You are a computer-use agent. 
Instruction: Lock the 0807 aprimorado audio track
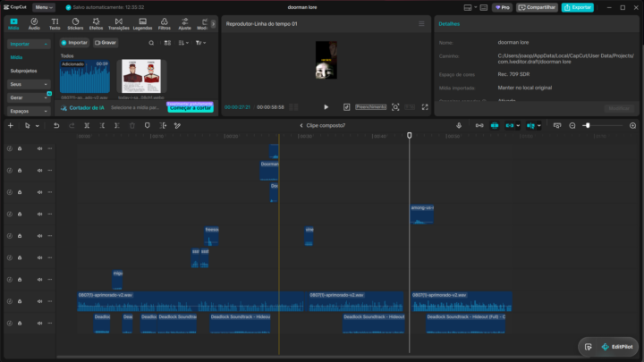(x=20, y=301)
